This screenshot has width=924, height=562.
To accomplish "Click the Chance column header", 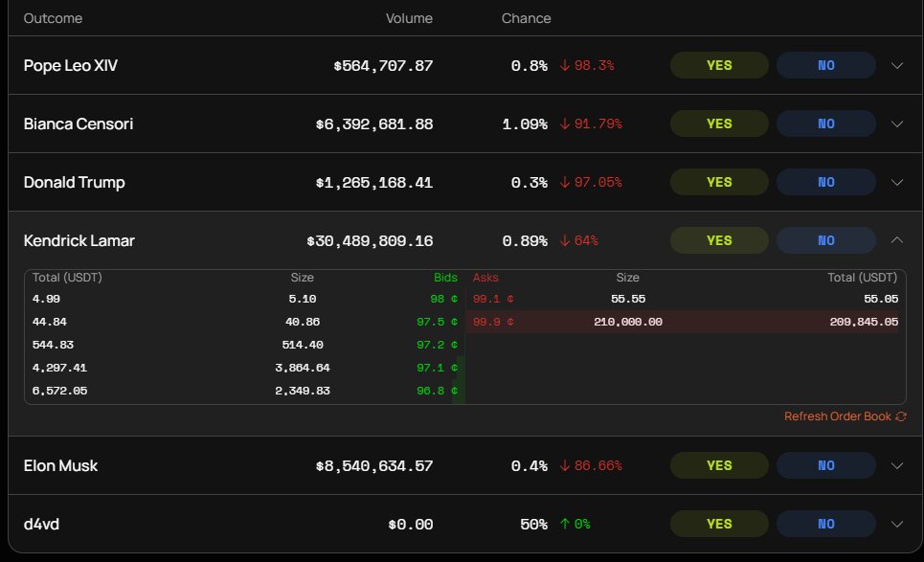I will pos(526,18).
